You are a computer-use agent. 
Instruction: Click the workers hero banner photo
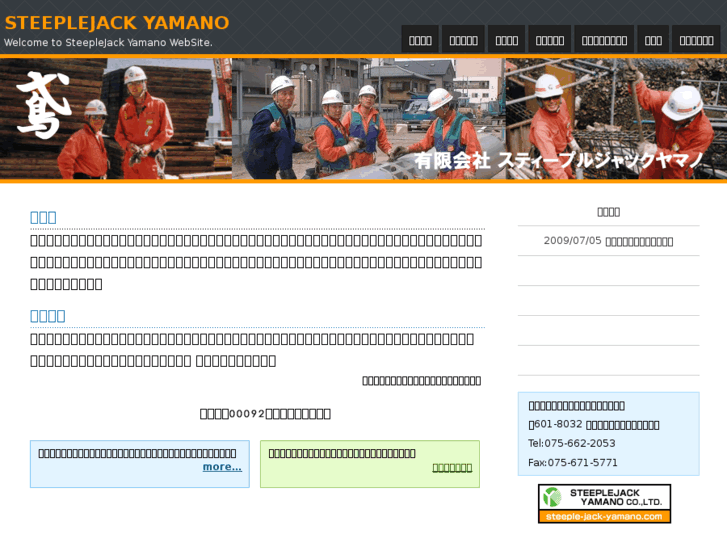(364, 119)
